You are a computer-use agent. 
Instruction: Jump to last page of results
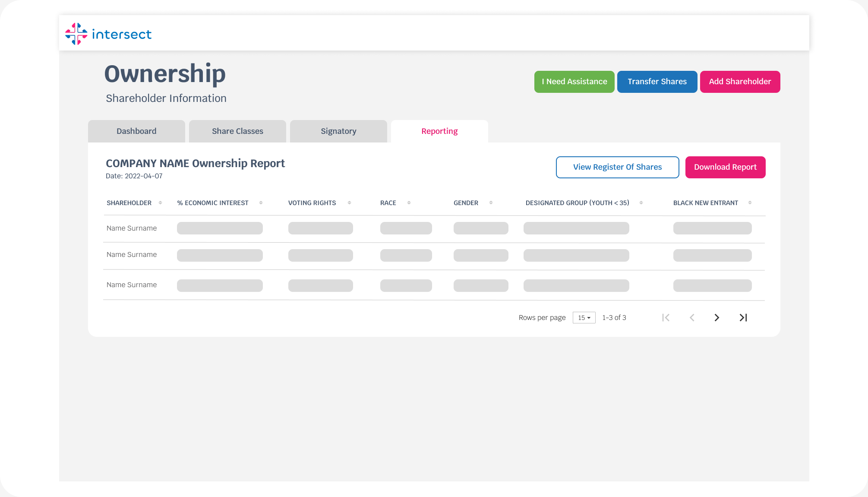point(743,318)
